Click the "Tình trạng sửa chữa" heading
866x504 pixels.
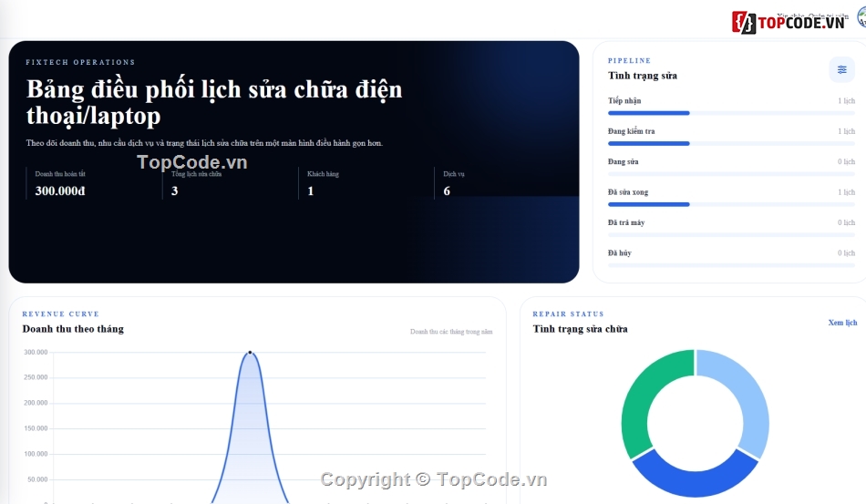pos(580,329)
